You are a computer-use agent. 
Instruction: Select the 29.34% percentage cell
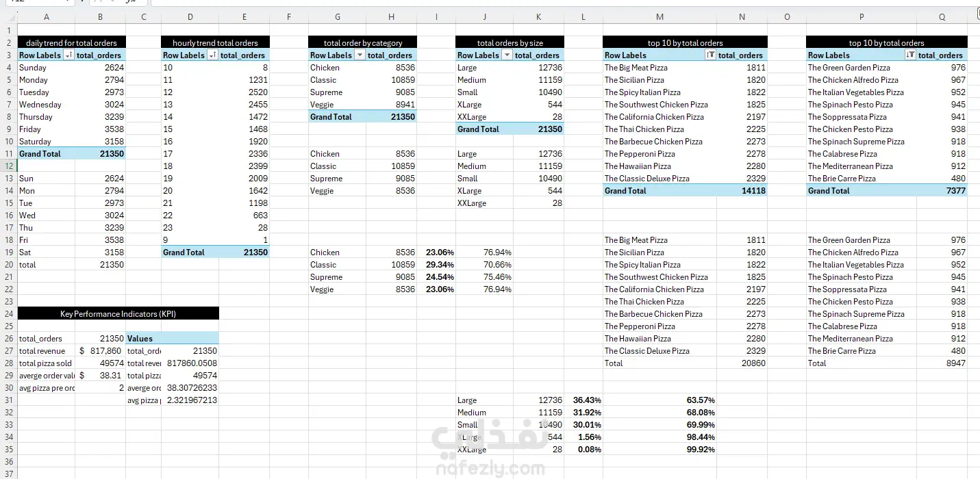(x=436, y=265)
